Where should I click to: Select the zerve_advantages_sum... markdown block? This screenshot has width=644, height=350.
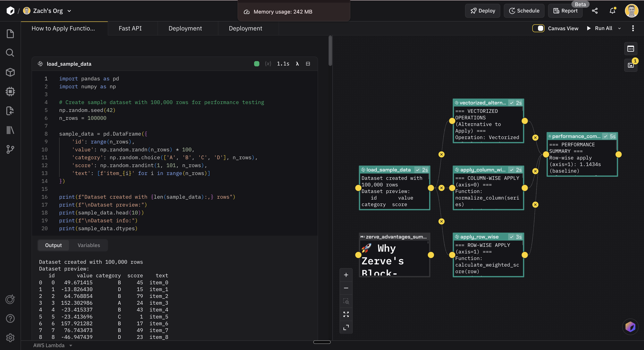[x=394, y=255]
